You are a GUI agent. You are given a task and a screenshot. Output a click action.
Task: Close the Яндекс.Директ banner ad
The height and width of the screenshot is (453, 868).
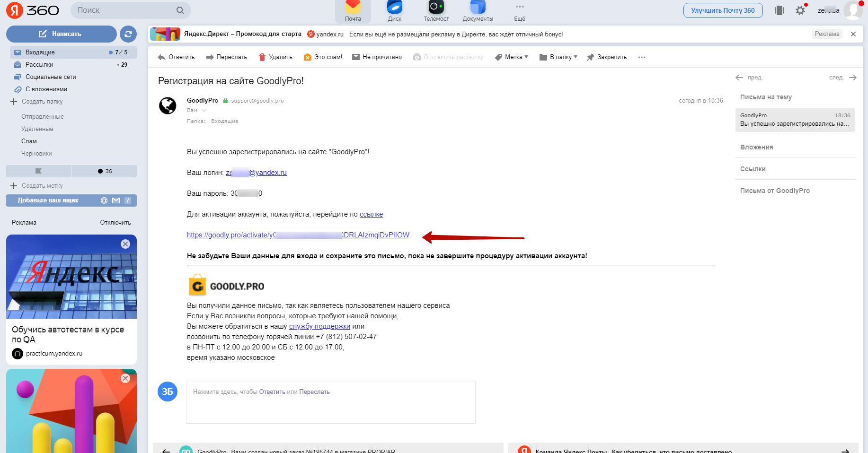coord(853,34)
